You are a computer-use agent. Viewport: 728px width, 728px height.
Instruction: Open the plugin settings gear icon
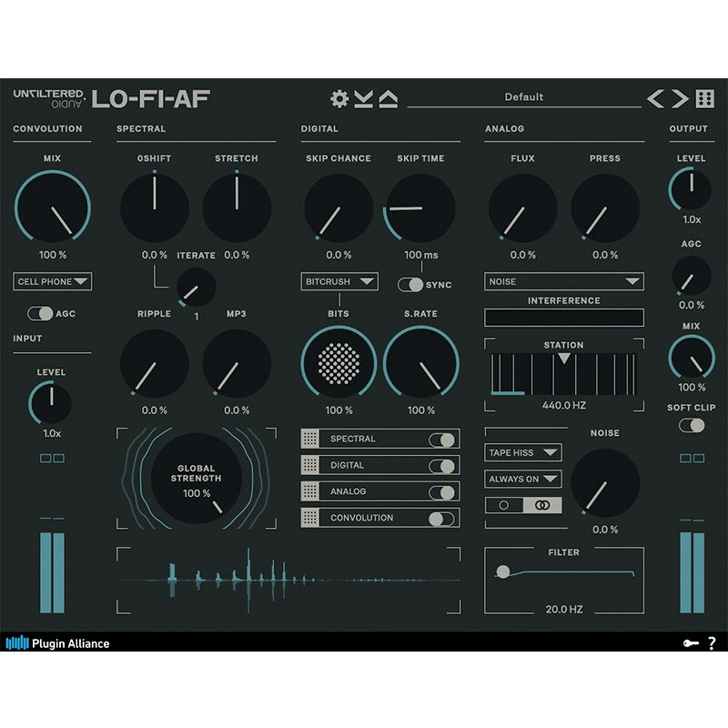click(339, 96)
